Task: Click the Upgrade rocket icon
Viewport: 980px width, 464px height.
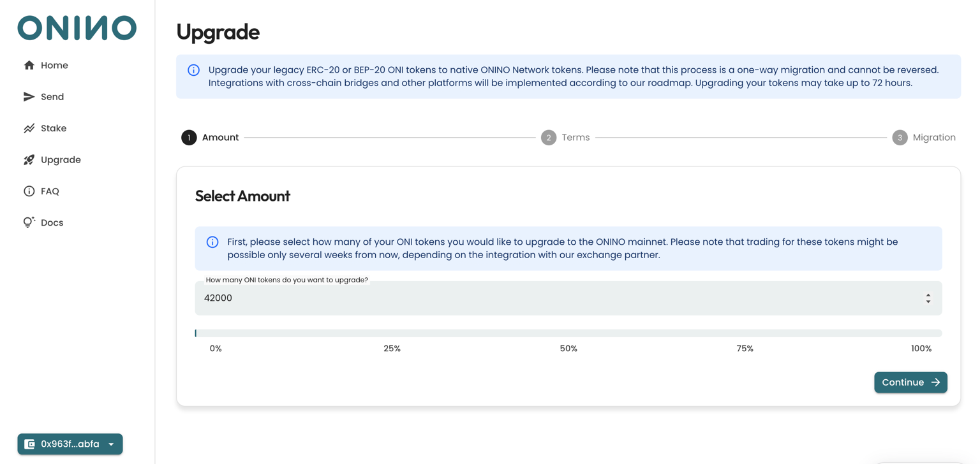Action: (29, 160)
